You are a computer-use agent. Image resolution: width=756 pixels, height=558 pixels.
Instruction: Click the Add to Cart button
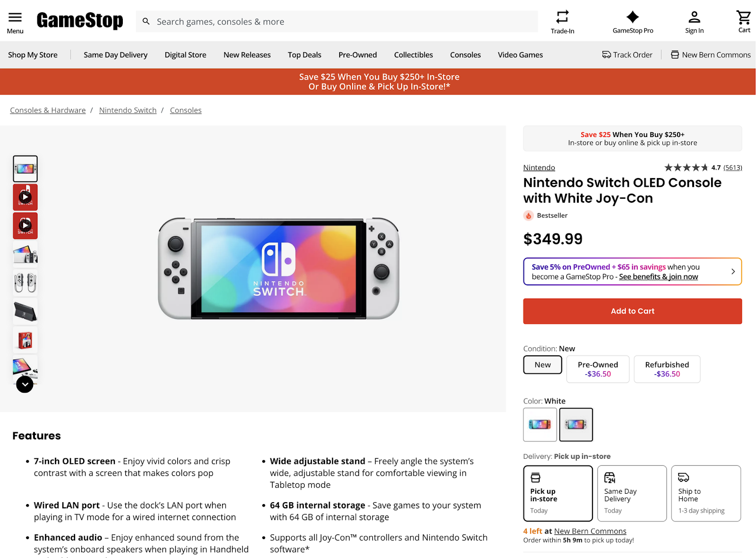[632, 311]
